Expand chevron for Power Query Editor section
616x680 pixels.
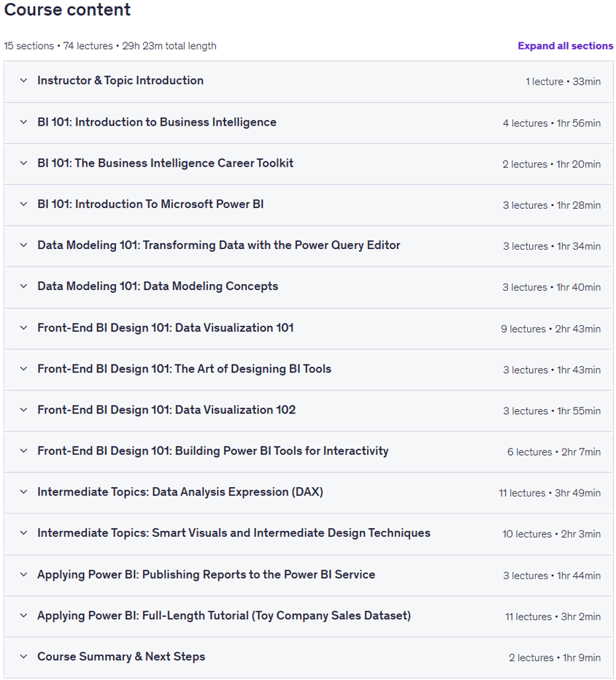(24, 245)
